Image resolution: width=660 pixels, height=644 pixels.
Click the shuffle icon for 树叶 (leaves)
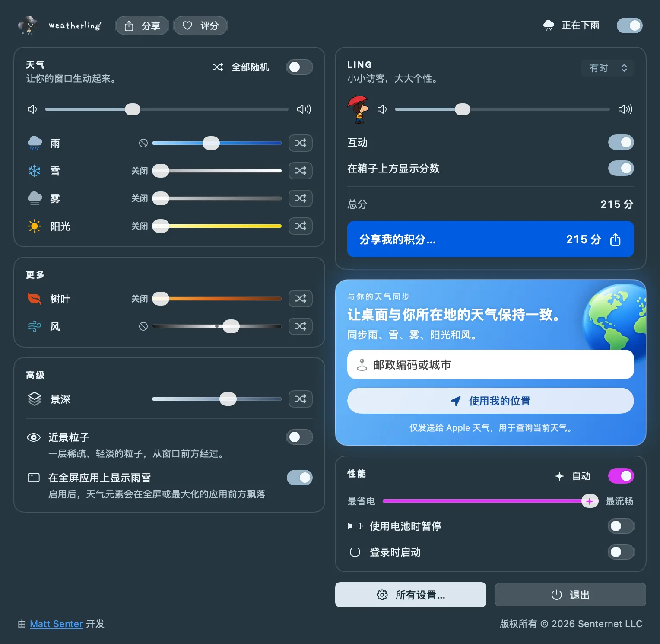tap(301, 299)
